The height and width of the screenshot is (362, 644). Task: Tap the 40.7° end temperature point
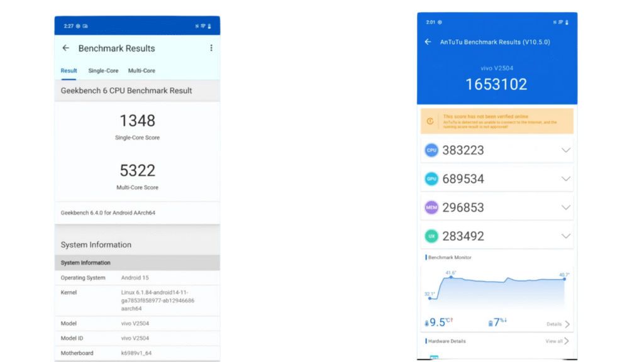(564, 279)
